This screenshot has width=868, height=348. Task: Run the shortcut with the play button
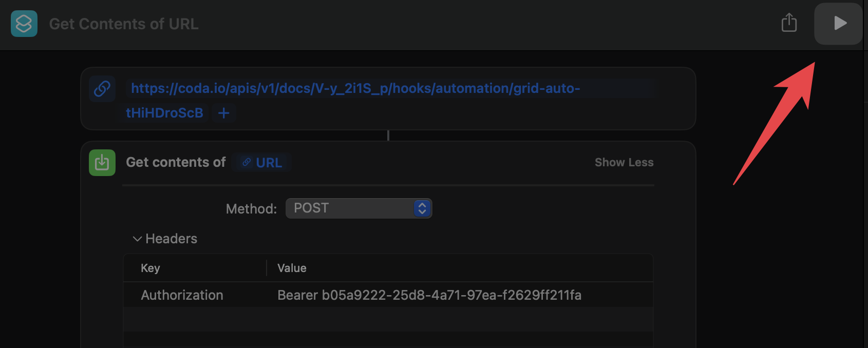pos(838,24)
